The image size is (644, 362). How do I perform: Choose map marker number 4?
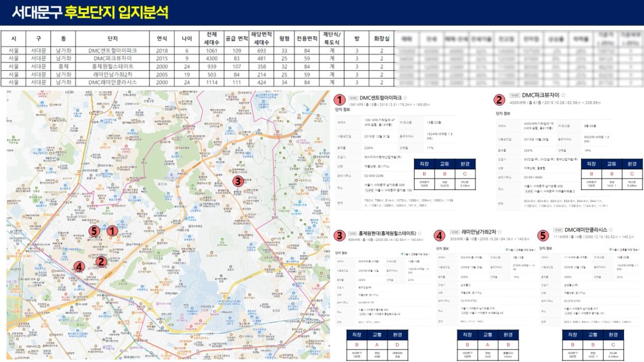point(78,266)
